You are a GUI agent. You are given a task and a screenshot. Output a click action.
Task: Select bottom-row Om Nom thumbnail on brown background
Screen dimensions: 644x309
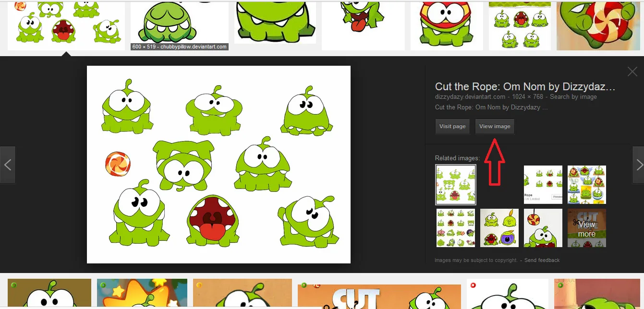coord(49,294)
